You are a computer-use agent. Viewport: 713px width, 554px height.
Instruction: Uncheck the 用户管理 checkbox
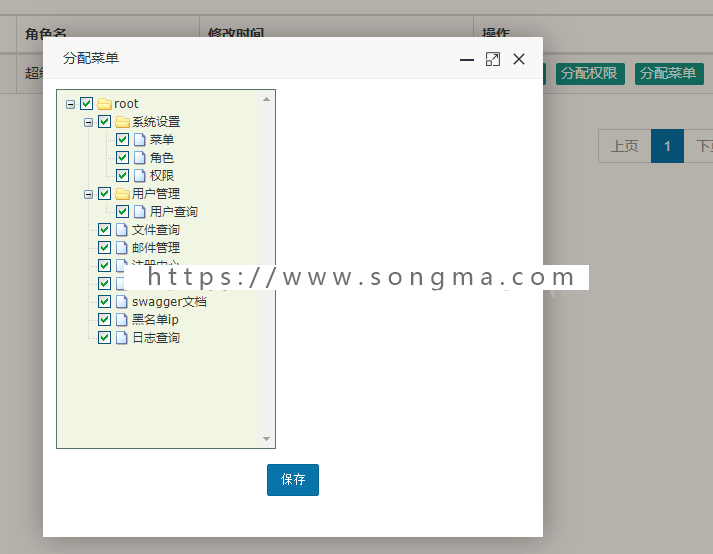click(x=105, y=194)
